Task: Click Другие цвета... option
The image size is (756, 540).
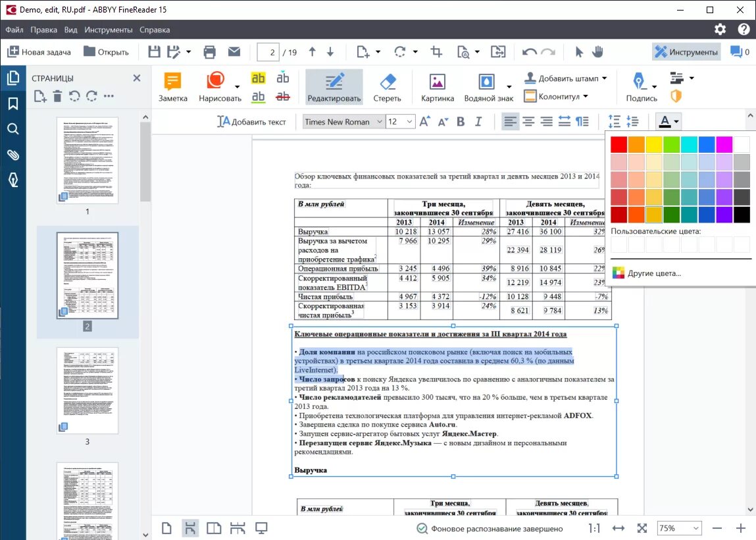Action: [x=647, y=273]
